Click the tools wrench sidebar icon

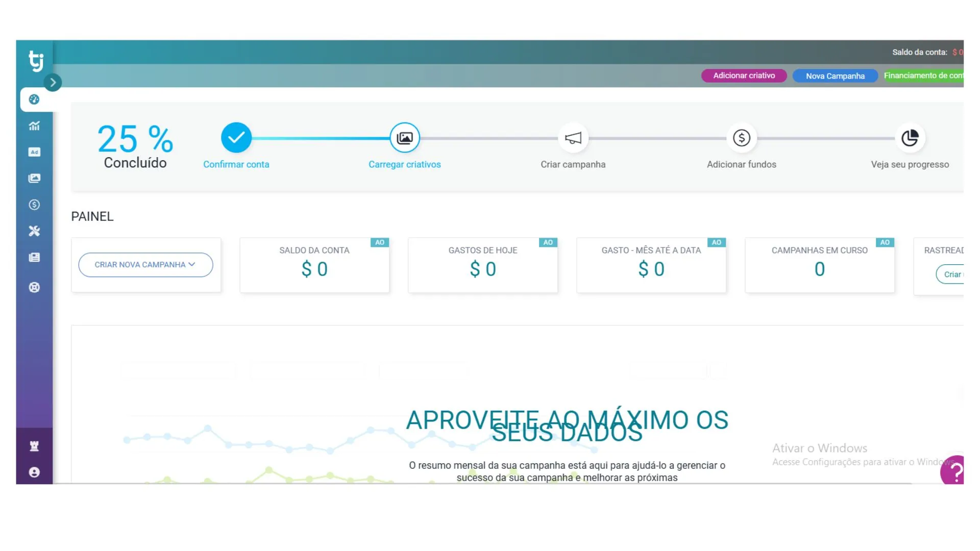click(x=34, y=231)
